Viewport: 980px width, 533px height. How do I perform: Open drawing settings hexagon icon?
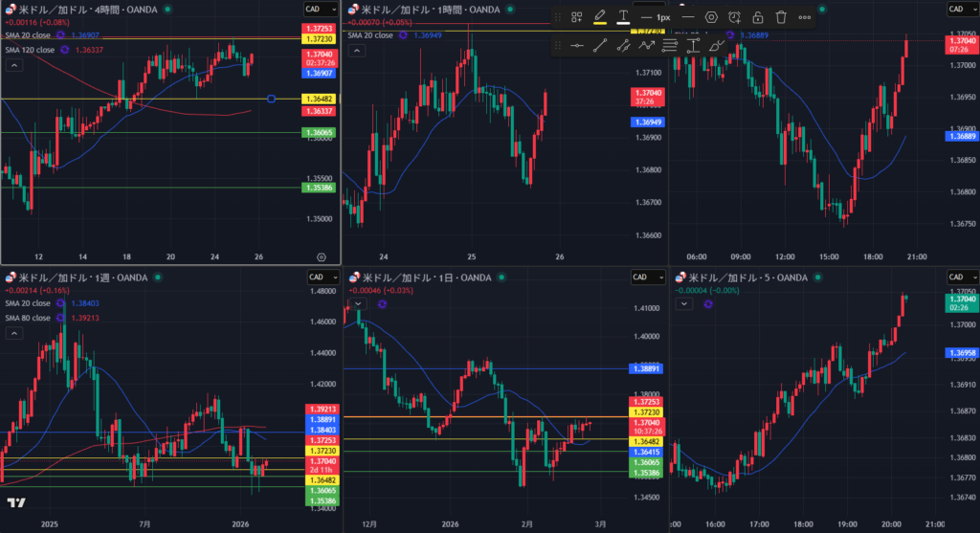711,17
